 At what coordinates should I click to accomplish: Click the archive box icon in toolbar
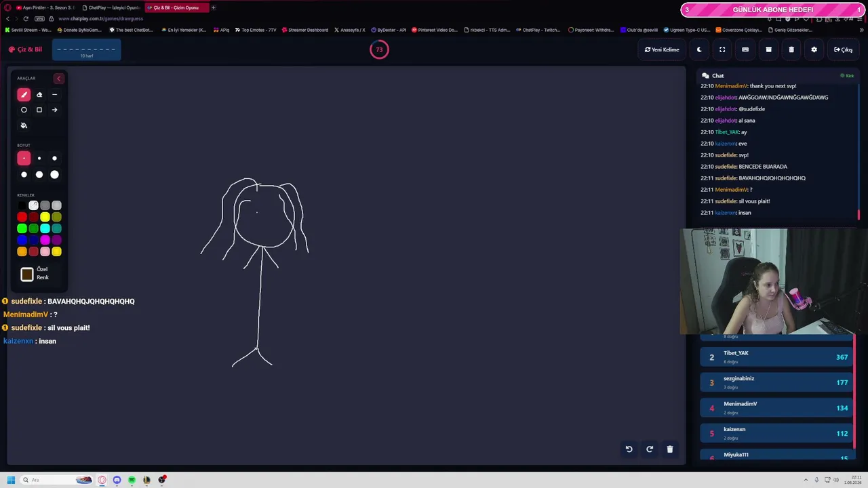(x=768, y=49)
